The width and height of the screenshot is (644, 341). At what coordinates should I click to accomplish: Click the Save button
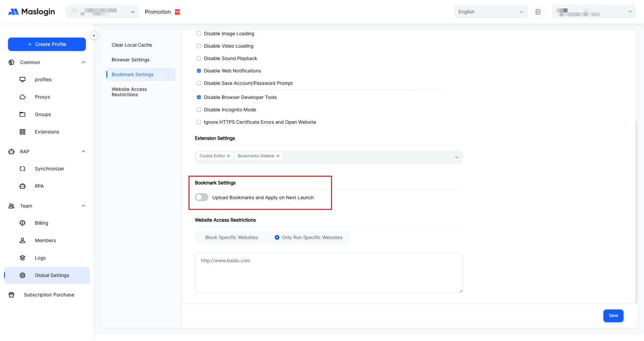(613, 316)
